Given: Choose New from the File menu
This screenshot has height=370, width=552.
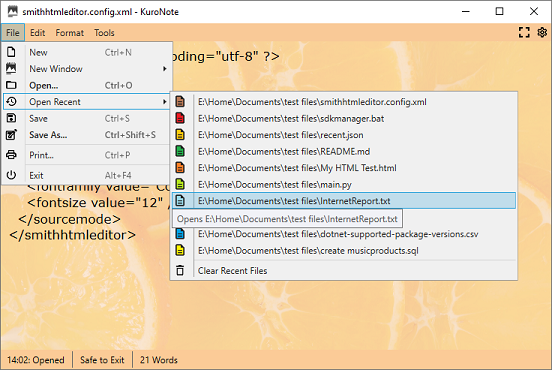Looking at the screenshot, I should (87, 52).
